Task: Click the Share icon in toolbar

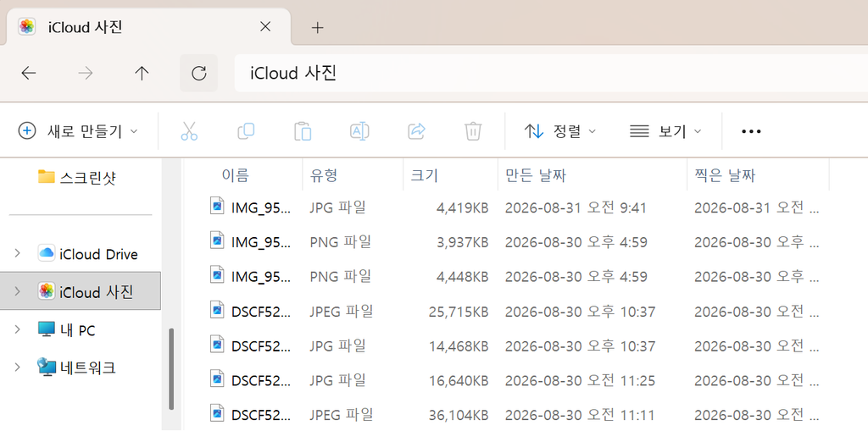Action: tap(416, 131)
